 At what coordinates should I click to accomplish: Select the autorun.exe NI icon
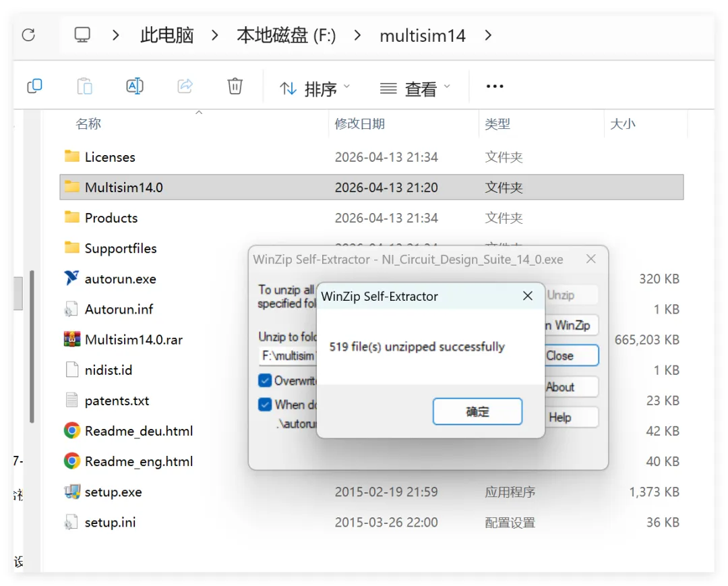click(71, 278)
